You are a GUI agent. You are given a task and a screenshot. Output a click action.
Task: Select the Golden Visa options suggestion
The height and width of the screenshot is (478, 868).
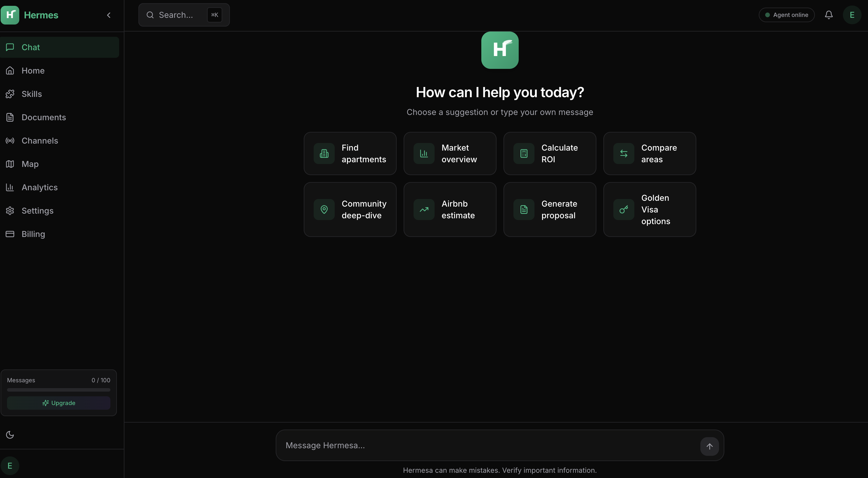coord(649,209)
